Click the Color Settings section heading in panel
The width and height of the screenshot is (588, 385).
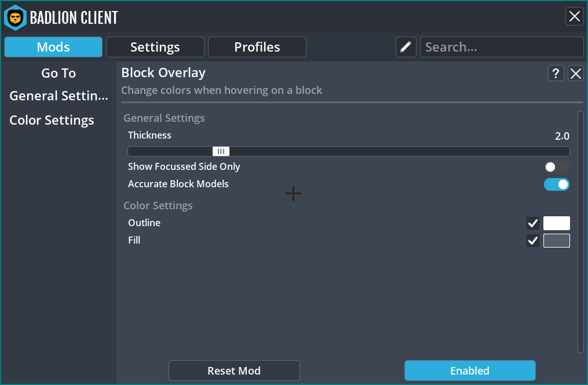click(158, 206)
